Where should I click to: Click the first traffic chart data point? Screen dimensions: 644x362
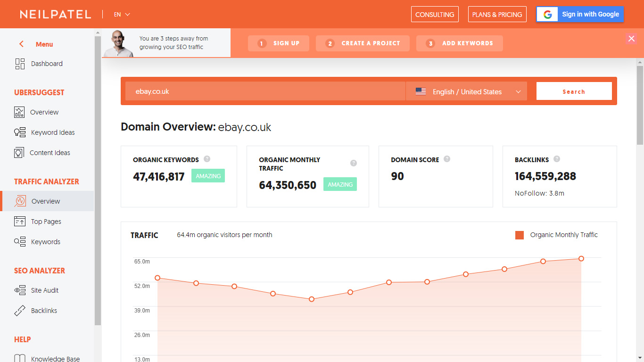click(x=157, y=278)
